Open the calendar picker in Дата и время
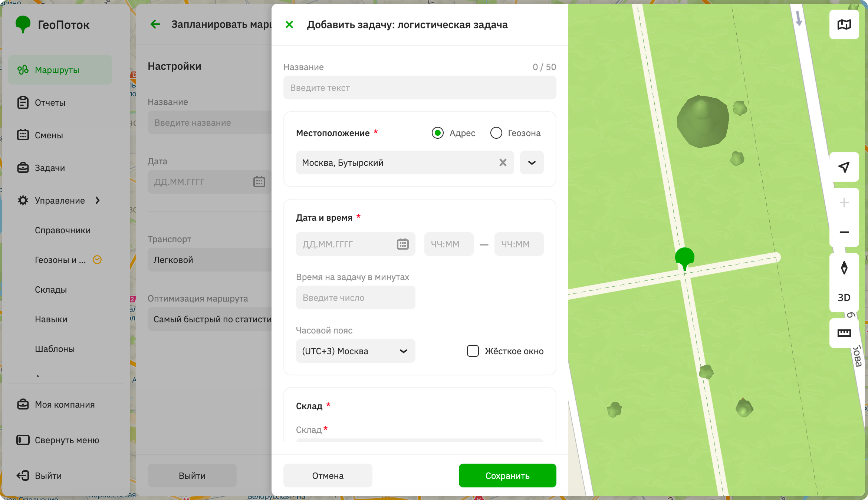This screenshot has width=868, height=500. click(x=403, y=244)
